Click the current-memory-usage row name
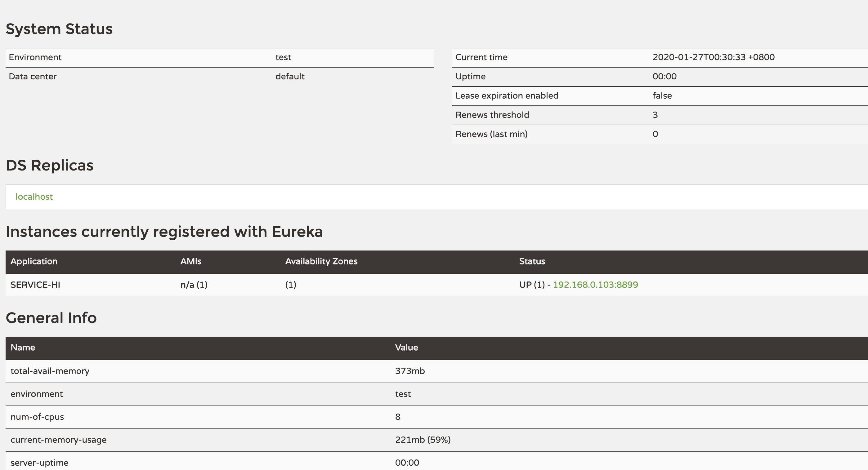This screenshot has width=868, height=470. point(59,440)
